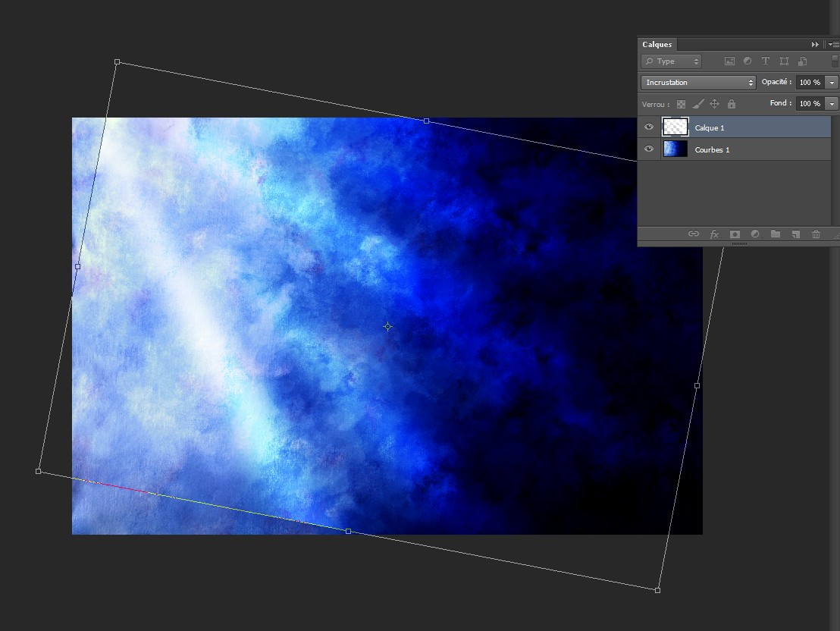The height and width of the screenshot is (631, 840).
Task: Click the Verrou label
Action: (x=656, y=104)
